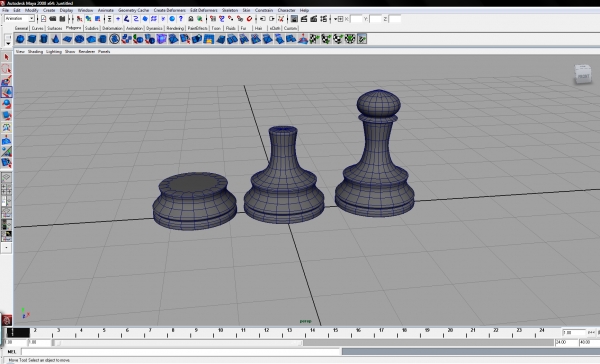Toggle the Select by hierarchy mode icon
Viewport: 600px width, 364px height.
pyautogui.click(x=80, y=19)
